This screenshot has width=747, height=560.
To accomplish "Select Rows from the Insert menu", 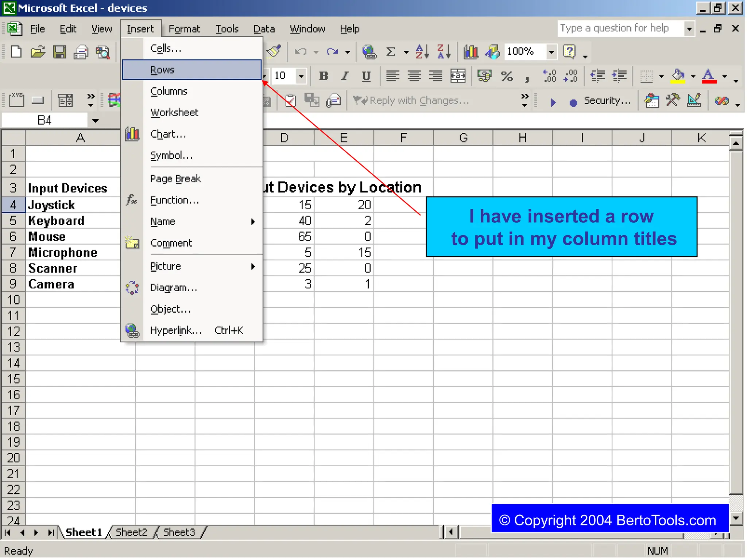I will (192, 70).
